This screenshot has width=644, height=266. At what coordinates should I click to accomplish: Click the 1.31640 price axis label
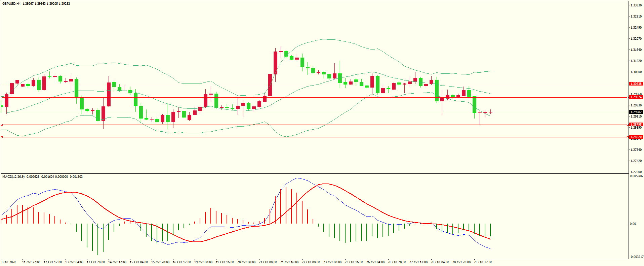tap(636, 50)
